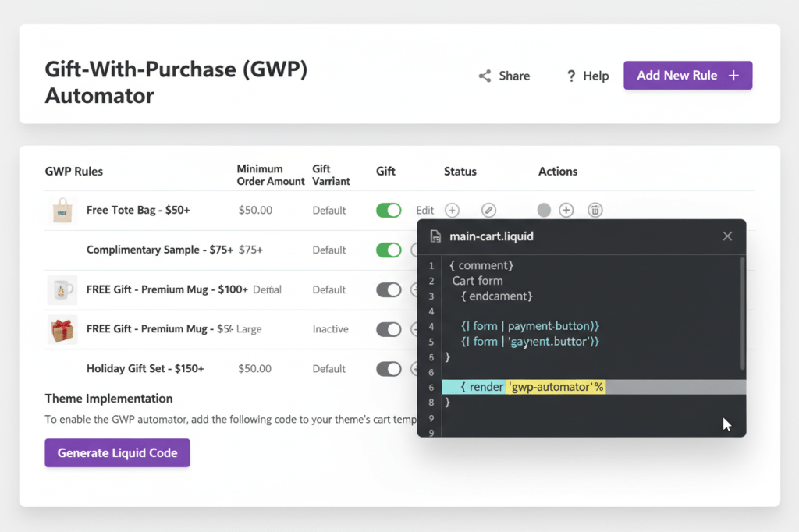Disable the Free Tote Bag gift toggle
Screen dimensions: 799x532
click(389, 210)
